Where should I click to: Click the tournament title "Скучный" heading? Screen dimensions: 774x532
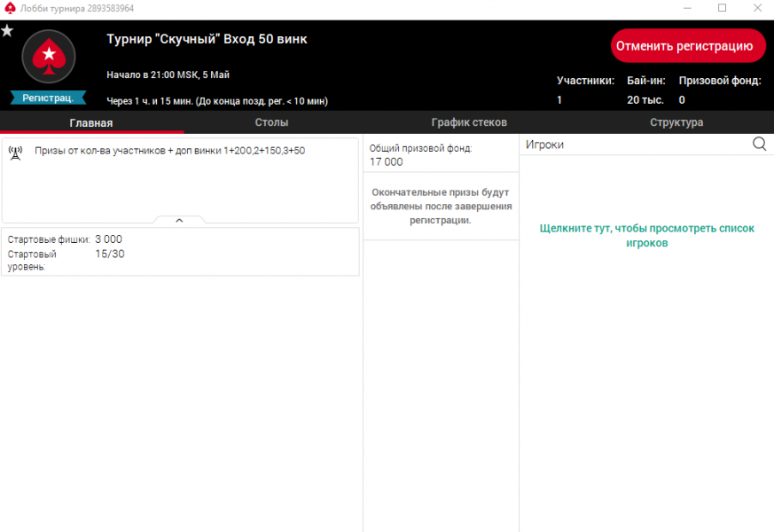point(207,40)
